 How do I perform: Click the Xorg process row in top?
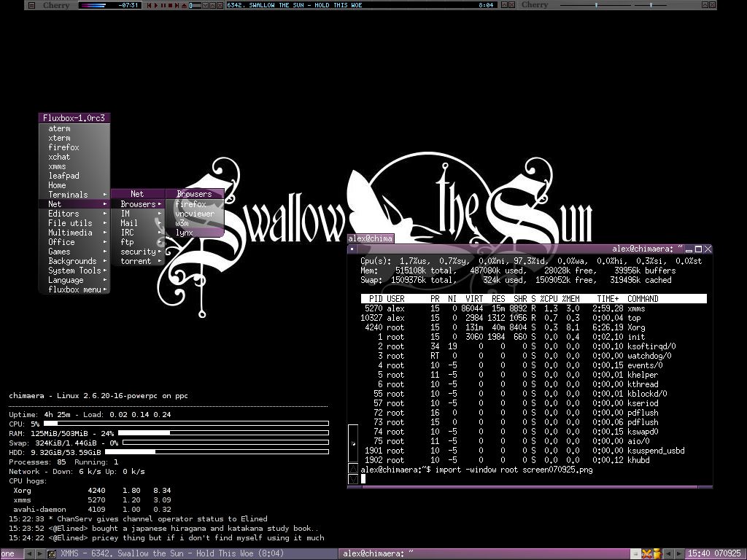[x=533, y=327]
